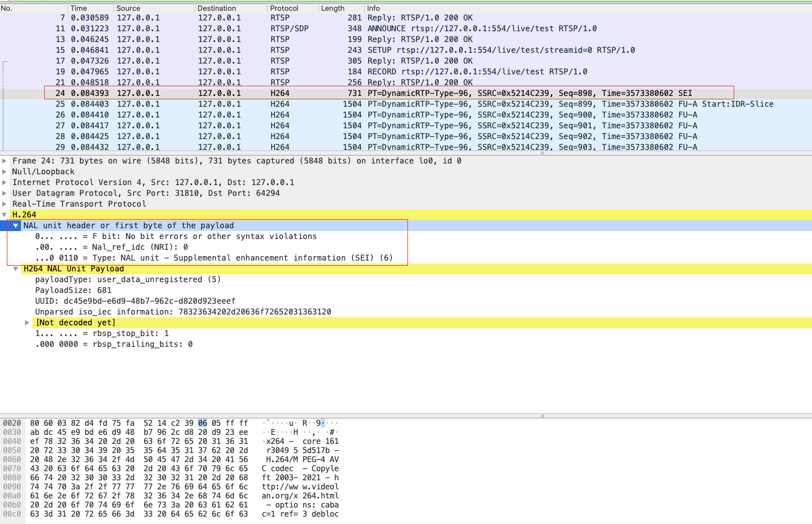The height and width of the screenshot is (524, 812).
Task: Select payloadType user_data_unregistered field
Action: click(x=128, y=279)
